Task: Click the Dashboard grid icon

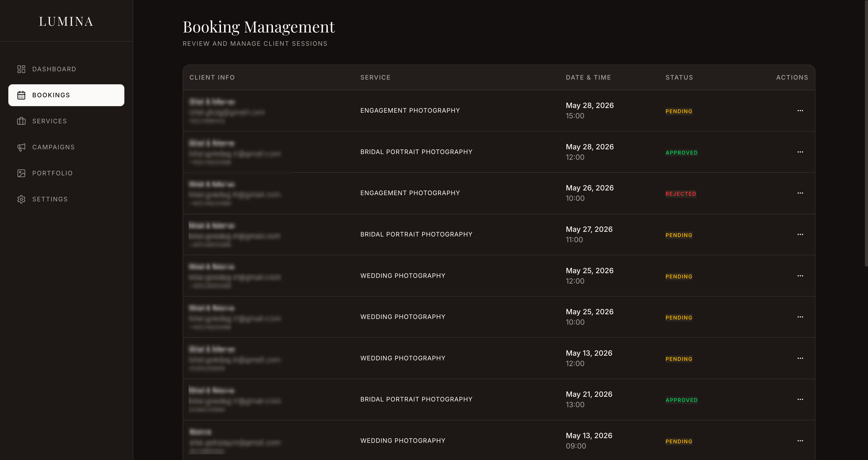Action: 21,69
